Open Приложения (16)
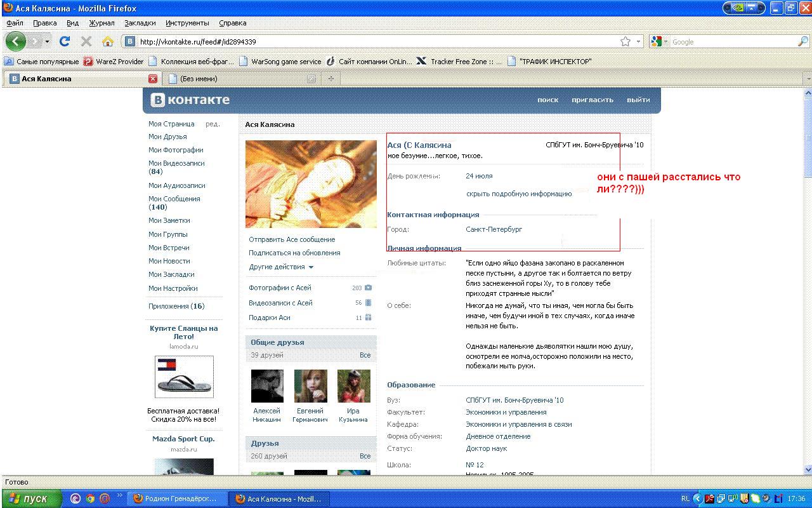 click(176, 306)
